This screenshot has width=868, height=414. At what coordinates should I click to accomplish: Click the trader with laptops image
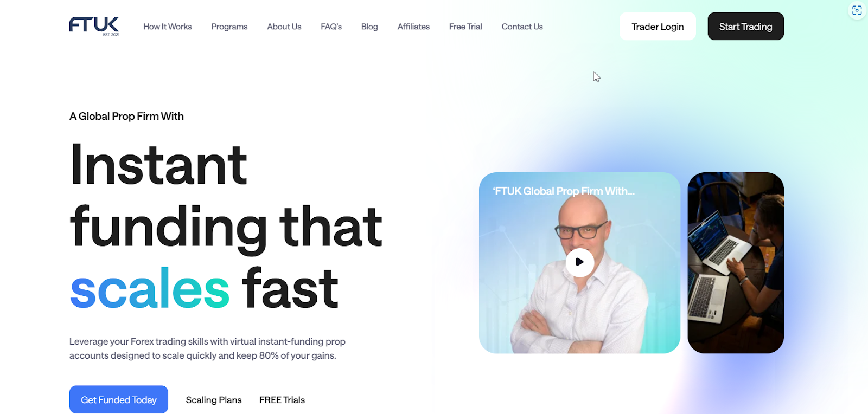coord(736,263)
